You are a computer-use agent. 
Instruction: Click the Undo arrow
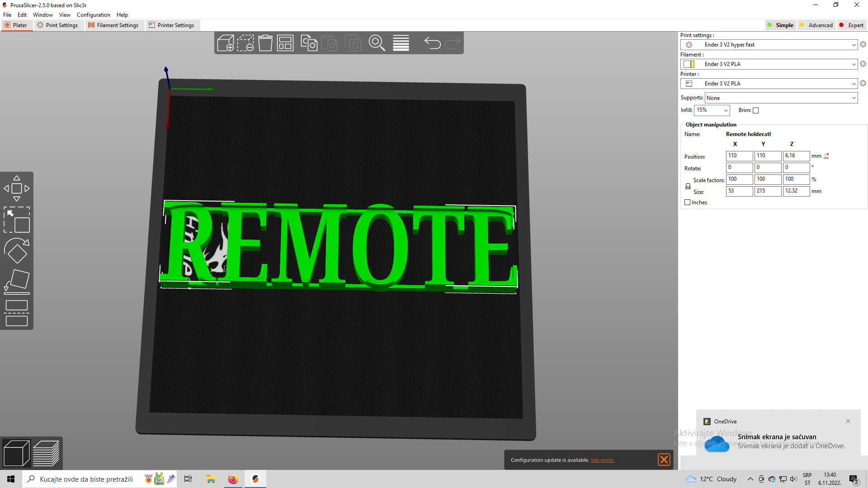pyautogui.click(x=432, y=43)
